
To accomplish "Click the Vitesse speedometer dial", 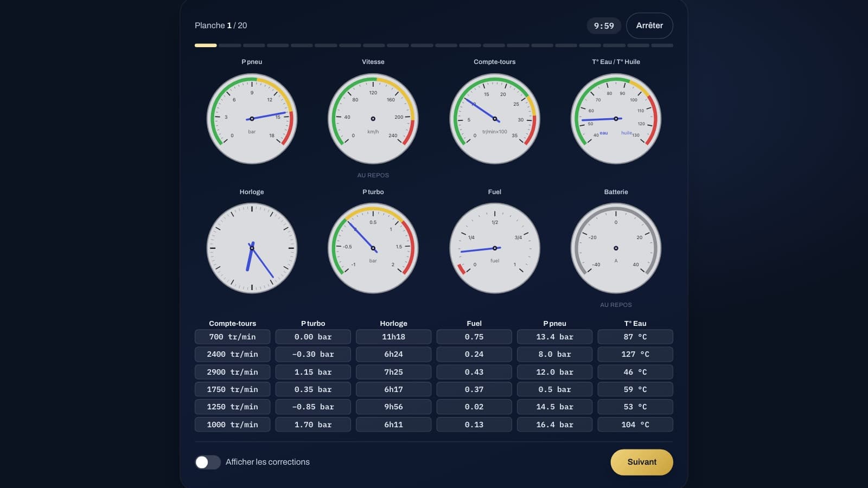I will 373,119.
